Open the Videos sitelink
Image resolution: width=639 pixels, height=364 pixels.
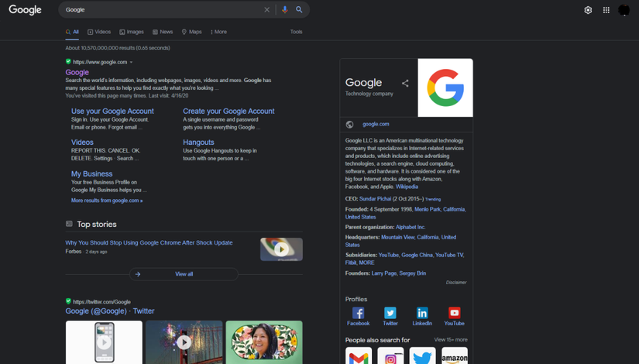(82, 143)
